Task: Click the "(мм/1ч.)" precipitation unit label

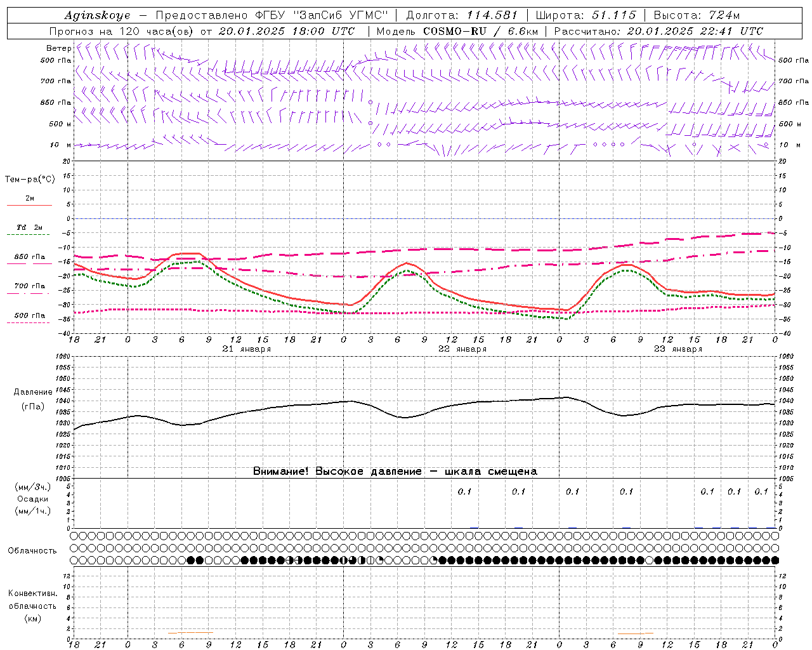Action: [x=33, y=511]
